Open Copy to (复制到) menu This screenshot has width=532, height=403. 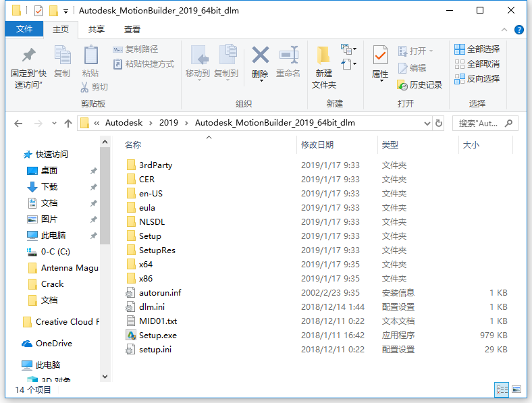coord(226,62)
